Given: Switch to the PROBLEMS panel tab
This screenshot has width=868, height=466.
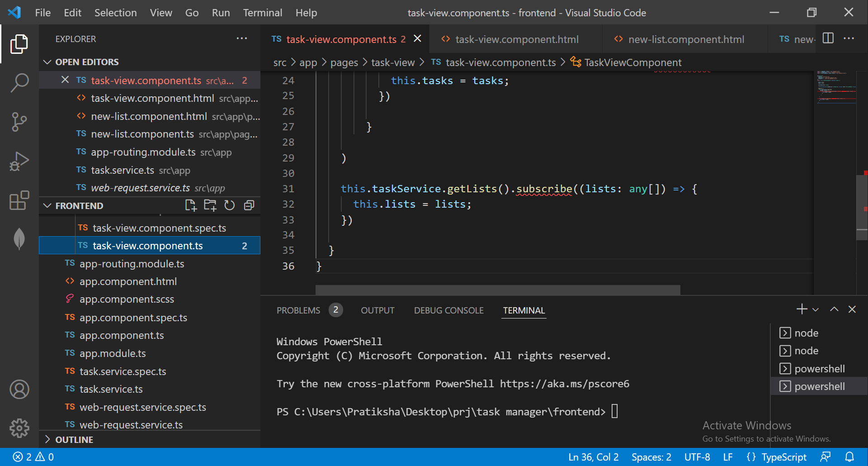Looking at the screenshot, I should 298,310.
